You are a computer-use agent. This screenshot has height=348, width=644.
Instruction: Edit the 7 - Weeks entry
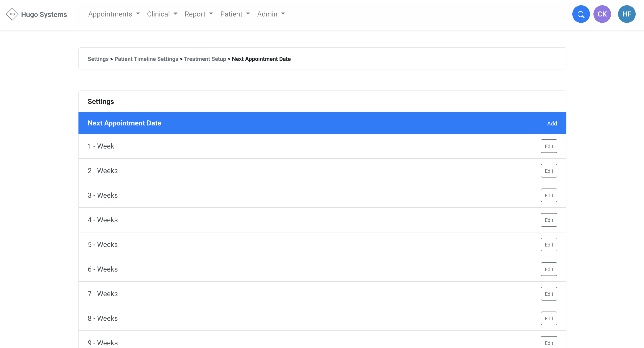[549, 294]
